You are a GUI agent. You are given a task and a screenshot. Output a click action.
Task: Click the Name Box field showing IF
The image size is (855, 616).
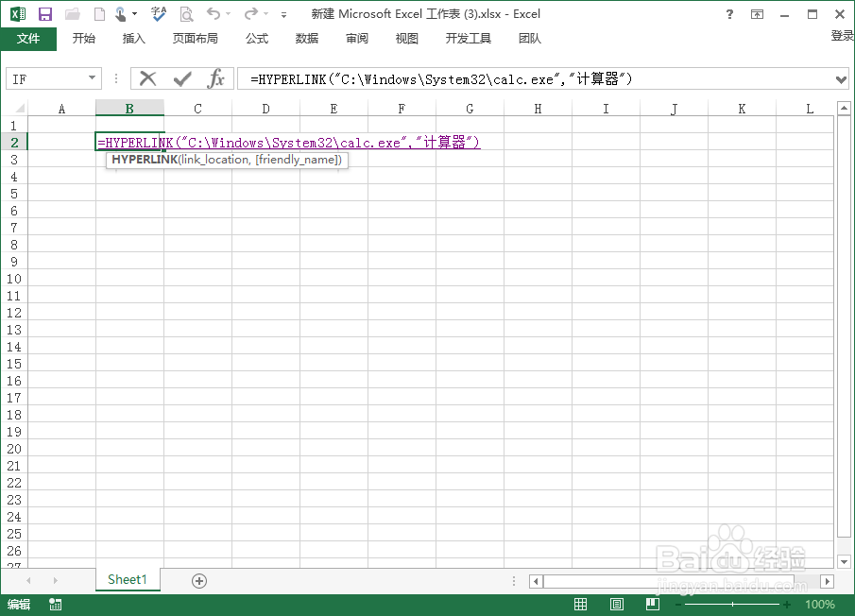(x=45, y=79)
